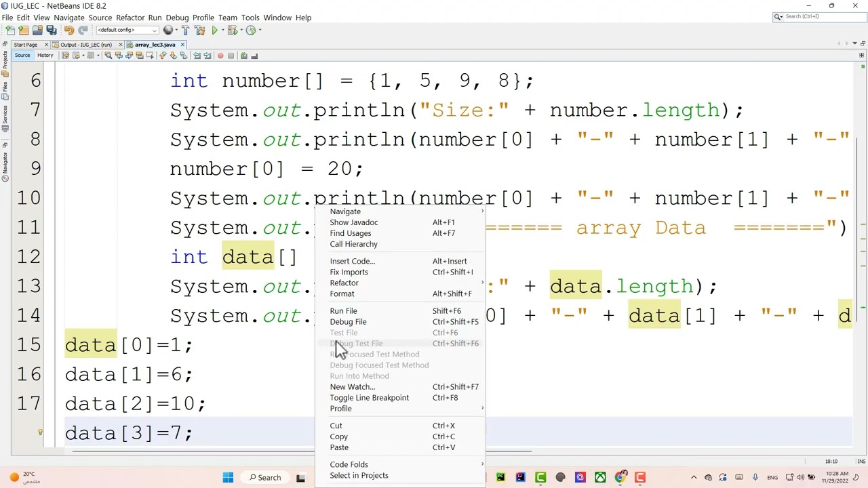Switch to the History view

[x=45, y=56]
